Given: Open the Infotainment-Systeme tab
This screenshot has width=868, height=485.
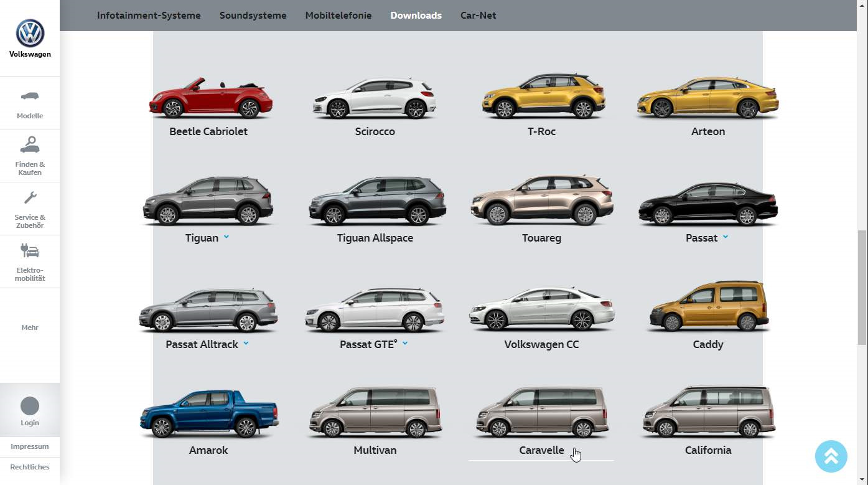Looking at the screenshot, I should coord(149,16).
